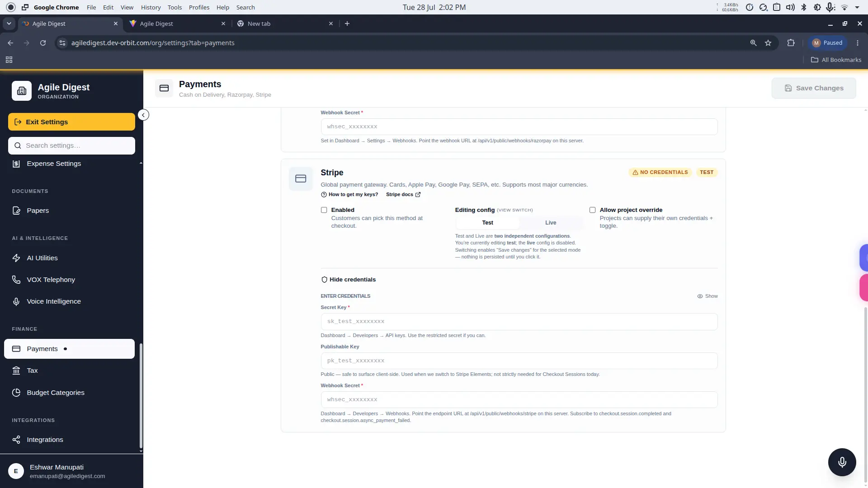Image resolution: width=868 pixels, height=488 pixels.
Task: Switch editing config to Live
Action: click(551, 223)
